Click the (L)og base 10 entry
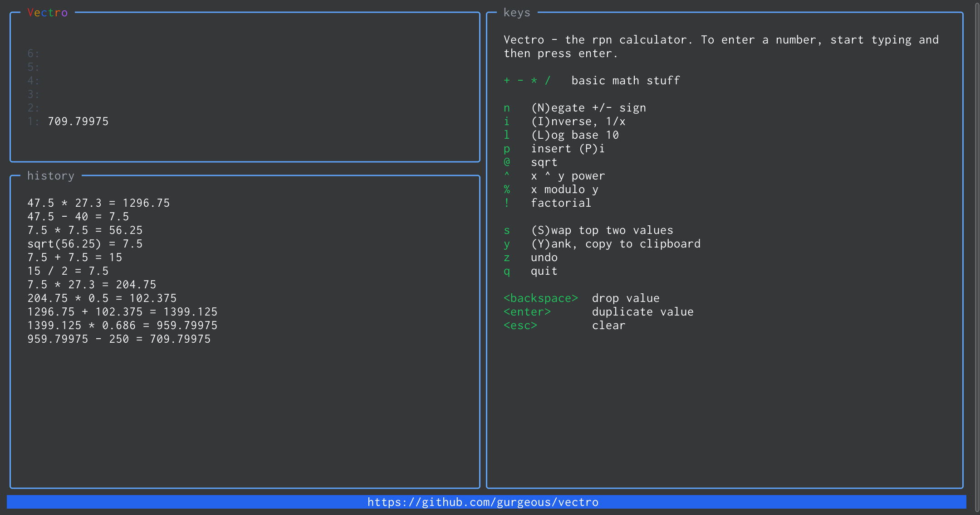The width and height of the screenshot is (980, 515). click(x=575, y=135)
